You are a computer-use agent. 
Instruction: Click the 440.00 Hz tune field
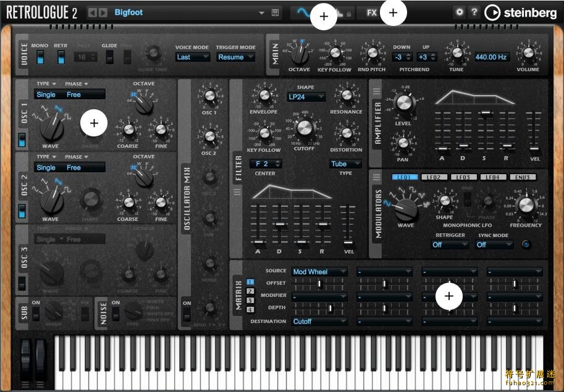(x=490, y=57)
